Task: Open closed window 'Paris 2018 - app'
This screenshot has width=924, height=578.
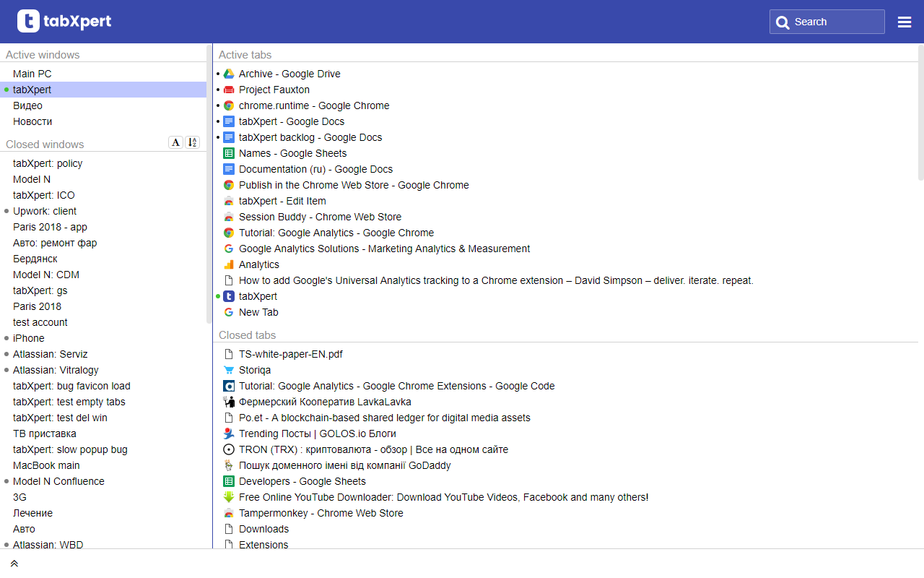Action: (x=103, y=227)
